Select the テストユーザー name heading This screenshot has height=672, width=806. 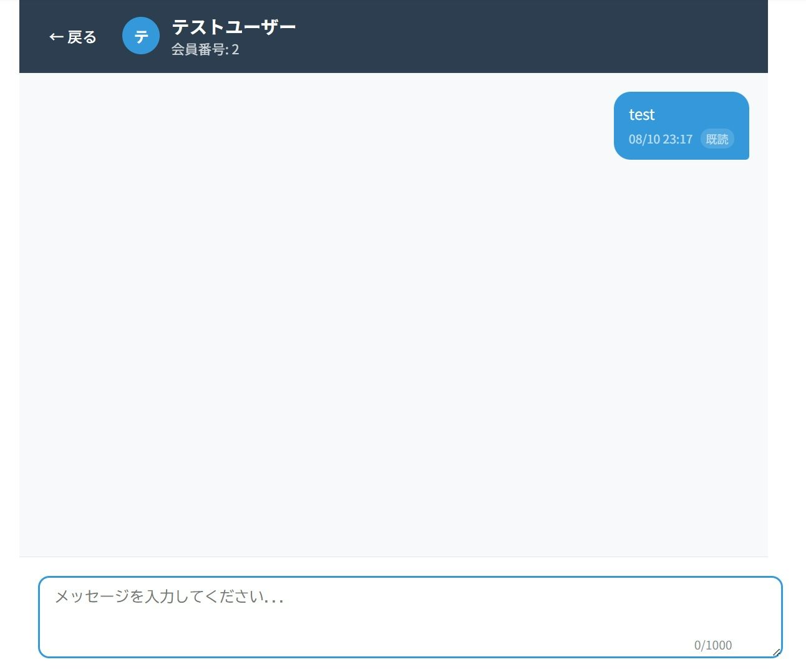pos(233,27)
